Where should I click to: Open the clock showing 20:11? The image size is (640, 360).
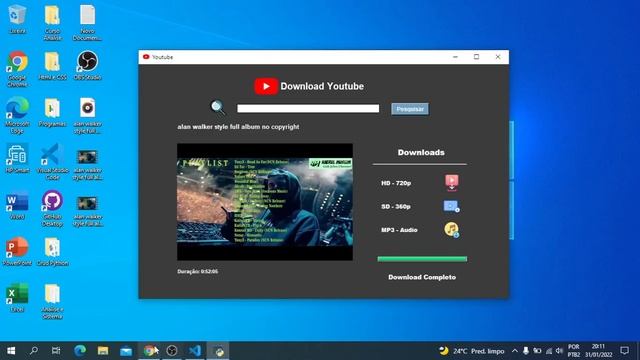598,351
